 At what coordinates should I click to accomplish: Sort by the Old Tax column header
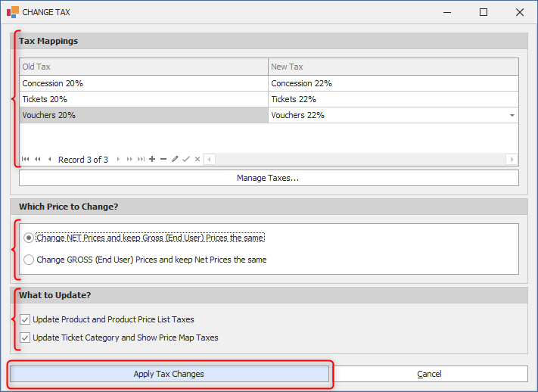(144, 67)
